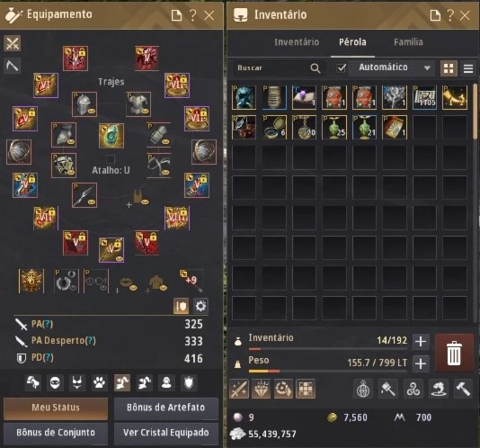Select the paw pet visibility icon
The height and width of the screenshot is (448, 480).
(x=100, y=382)
